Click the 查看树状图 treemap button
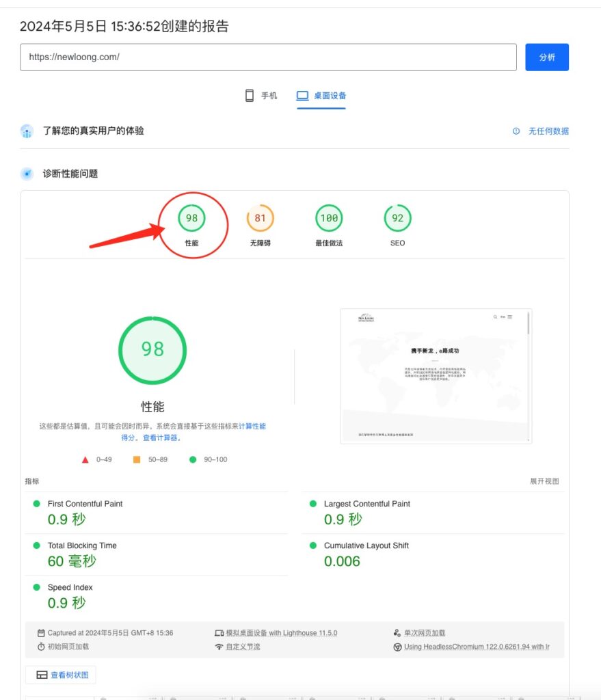The width and height of the screenshot is (601, 700). point(62,675)
